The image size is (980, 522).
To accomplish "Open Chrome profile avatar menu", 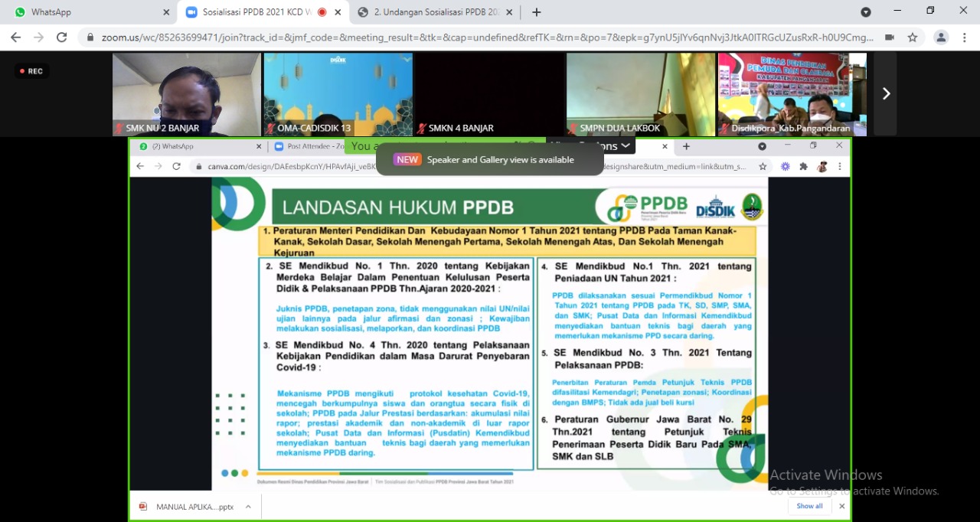I will pyautogui.click(x=941, y=38).
